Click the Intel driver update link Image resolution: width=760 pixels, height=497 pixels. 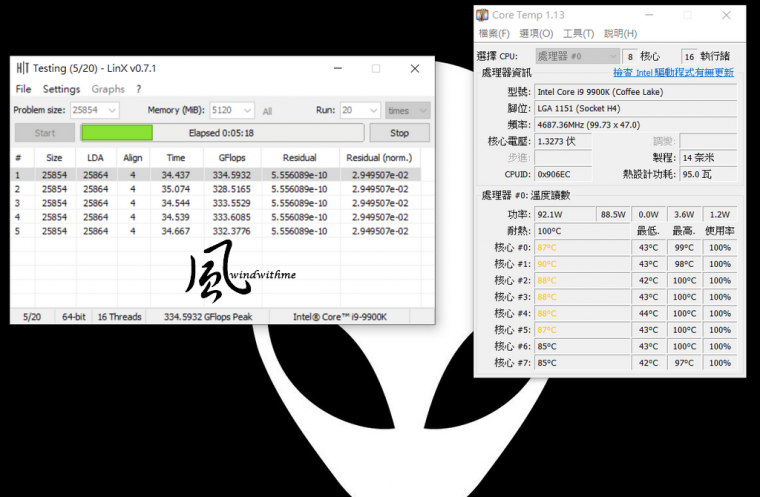673,72
